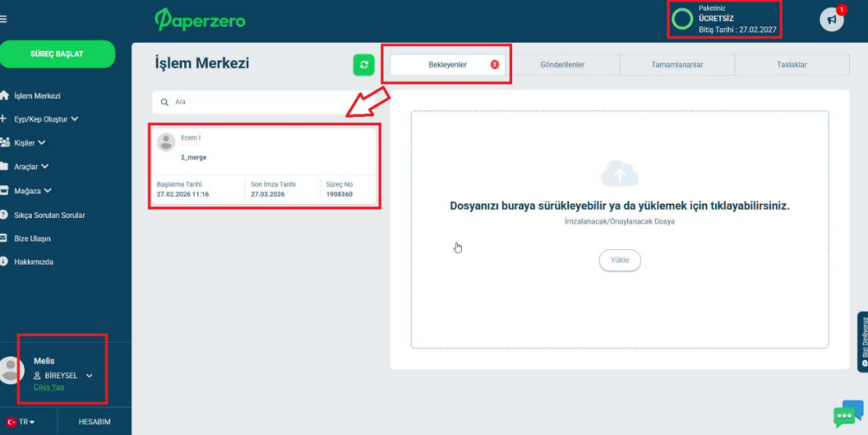Click the folder icon beside Araçlar

coord(4,166)
